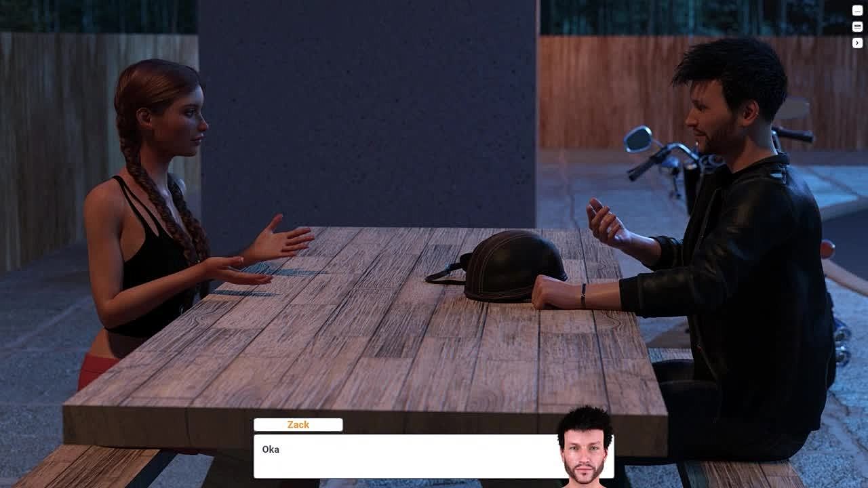This screenshot has width=868, height=488.
Task: Click the Zack speaker name label
Action: pos(298,425)
